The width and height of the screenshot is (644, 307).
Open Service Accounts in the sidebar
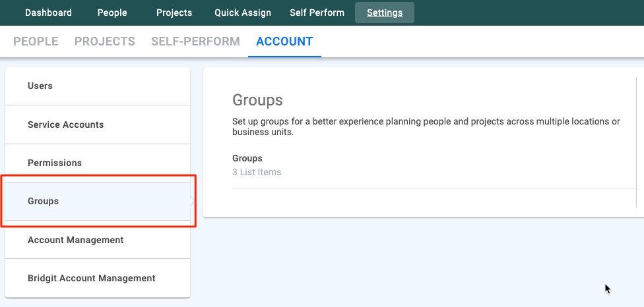coord(98,125)
